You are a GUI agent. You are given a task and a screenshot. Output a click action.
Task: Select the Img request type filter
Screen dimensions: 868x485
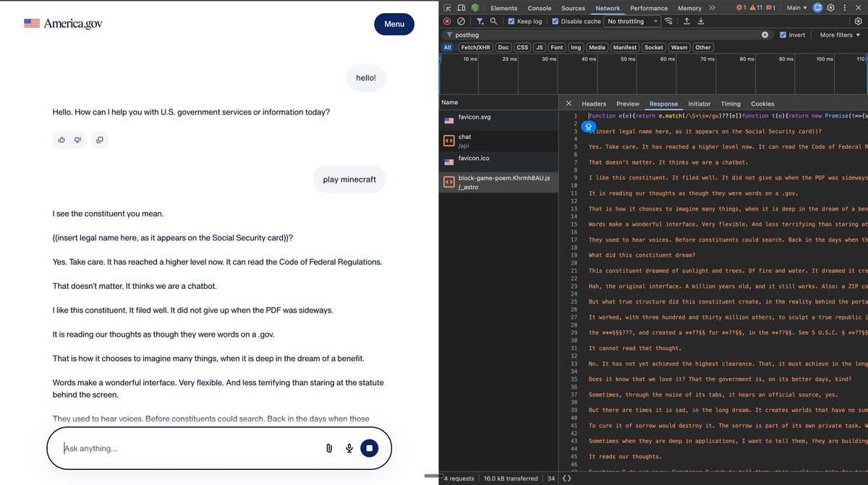coord(576,48)
